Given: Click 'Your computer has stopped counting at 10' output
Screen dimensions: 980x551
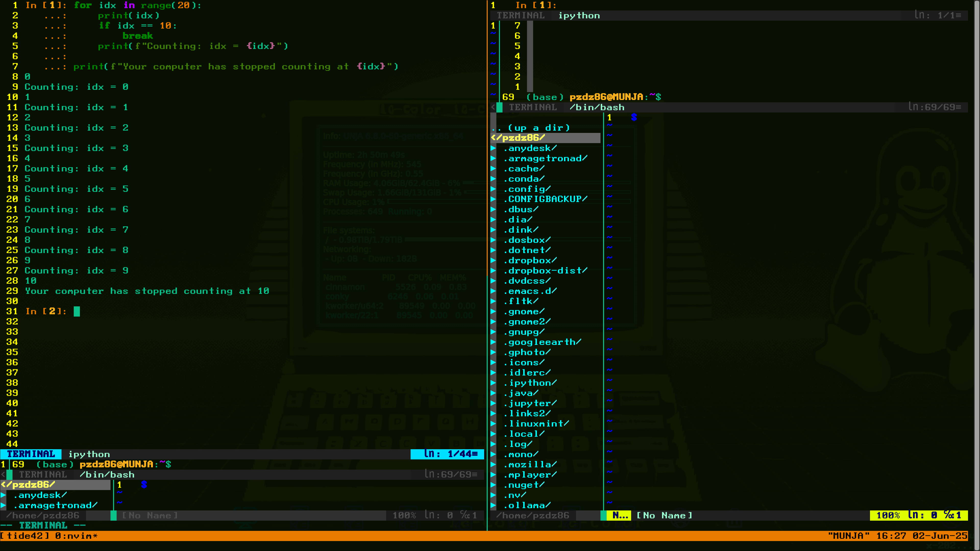Looking at the screenshot, I should (x=147, y=291).
